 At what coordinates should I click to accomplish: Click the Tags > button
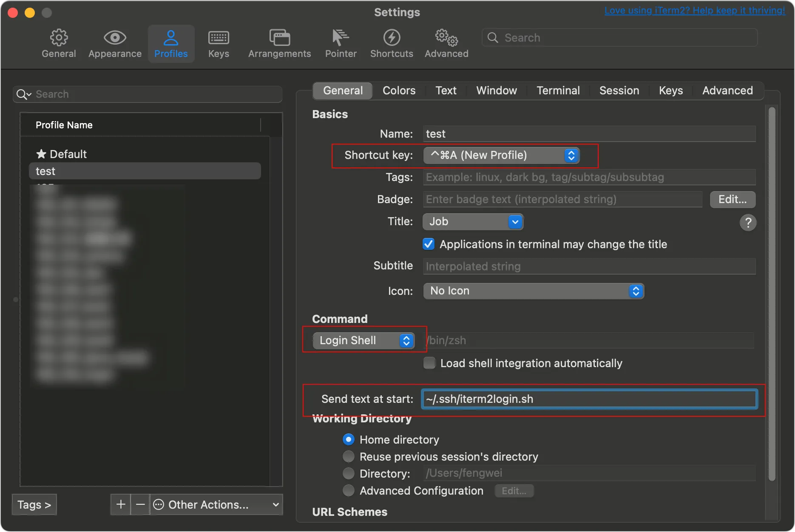coord(34,504)
